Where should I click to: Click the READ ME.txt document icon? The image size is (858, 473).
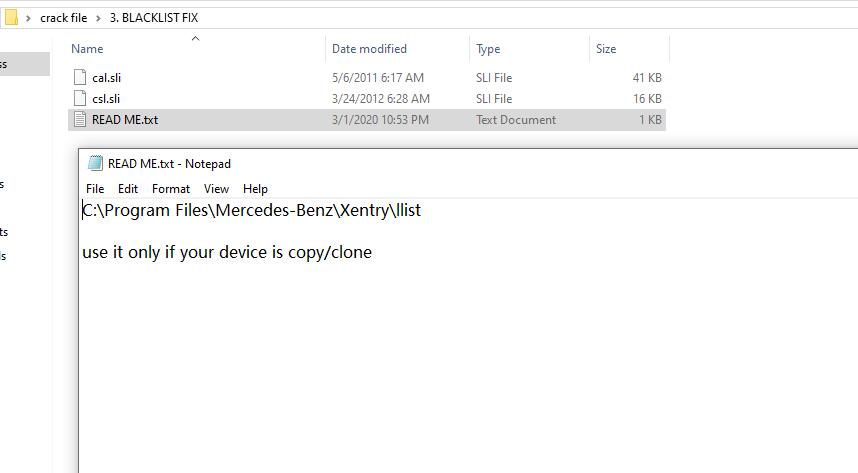80,119
